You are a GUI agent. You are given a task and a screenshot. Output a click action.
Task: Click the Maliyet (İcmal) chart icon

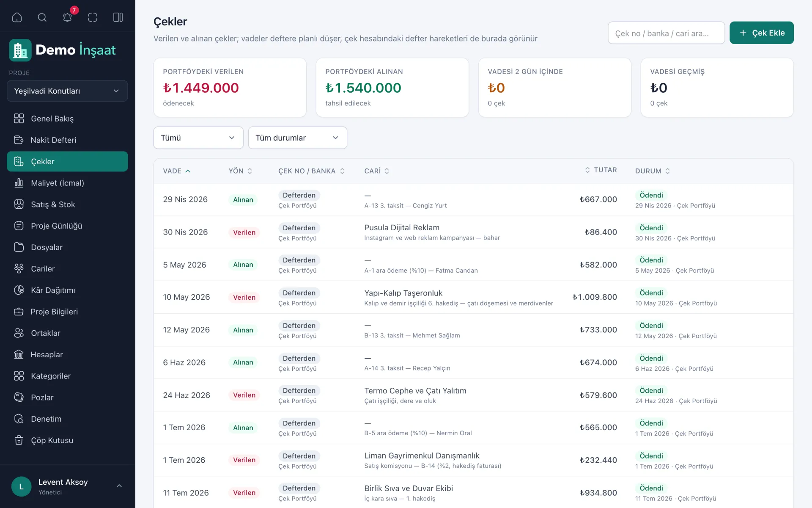click(x=19, y=183)
